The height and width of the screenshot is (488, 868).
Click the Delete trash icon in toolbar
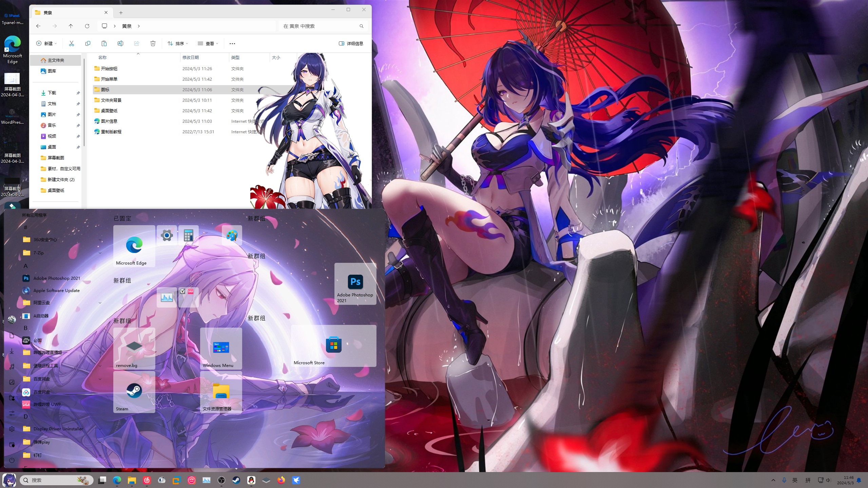click(x=153, y=43)
